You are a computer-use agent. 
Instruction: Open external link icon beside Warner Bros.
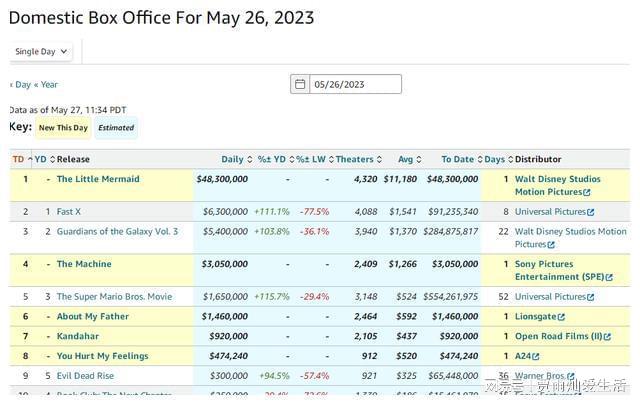point(571,376)
